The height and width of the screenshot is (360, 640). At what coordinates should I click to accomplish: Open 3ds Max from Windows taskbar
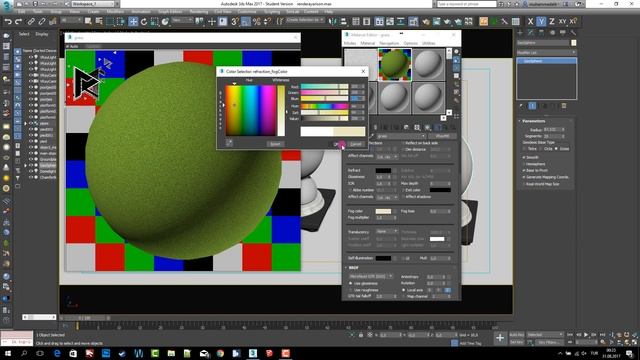(x=253, y=353)
